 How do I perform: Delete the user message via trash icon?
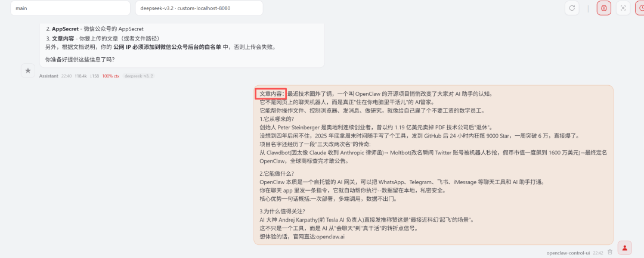tap(610, 253)
